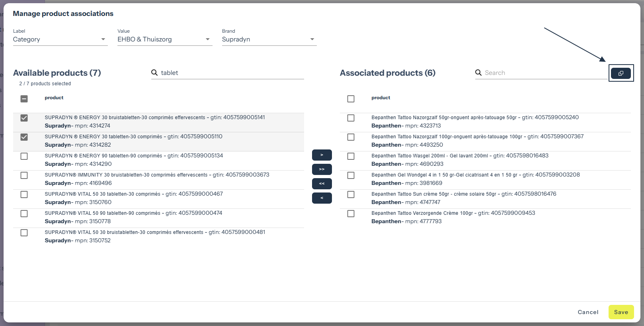Check the Bepanthen Tattoo Wasgel 200ml product
The image size is (644, 326).
pos(351,156)
